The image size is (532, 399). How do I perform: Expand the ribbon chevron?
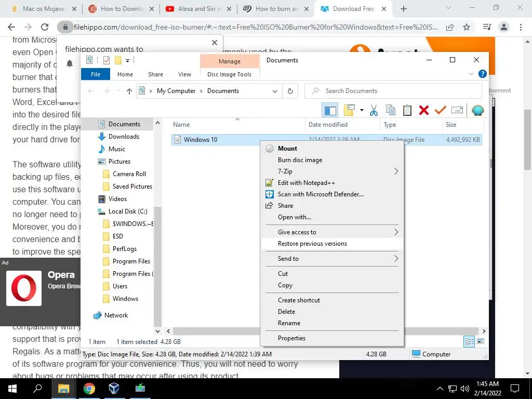click(x=471, y=74)
